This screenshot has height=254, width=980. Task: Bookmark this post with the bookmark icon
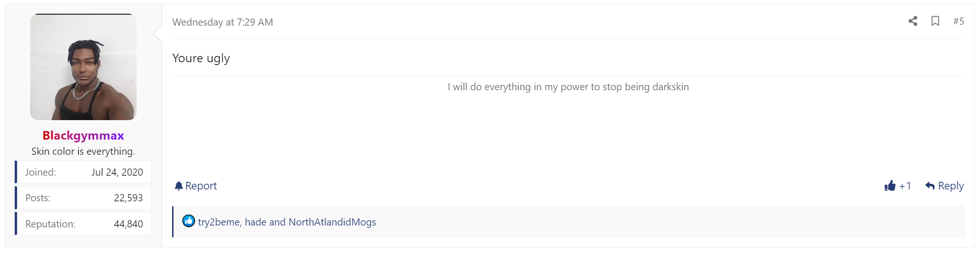point(935,21)
